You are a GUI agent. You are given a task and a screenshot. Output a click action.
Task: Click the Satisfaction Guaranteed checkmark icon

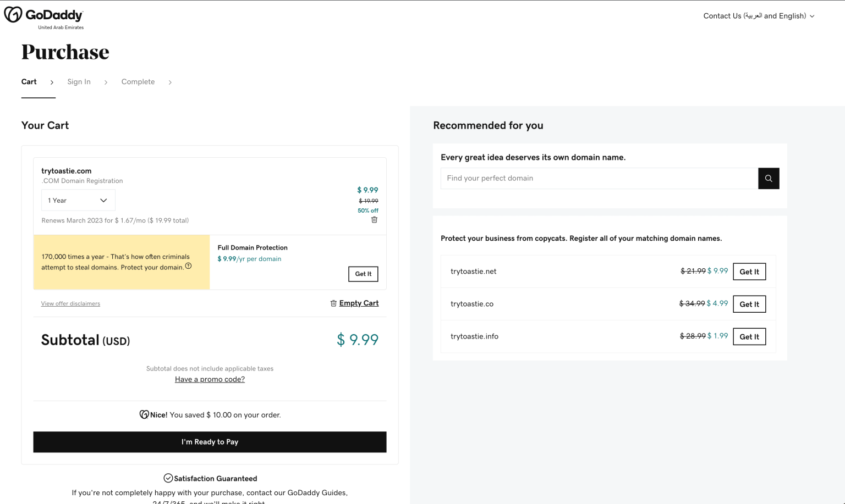168,478
